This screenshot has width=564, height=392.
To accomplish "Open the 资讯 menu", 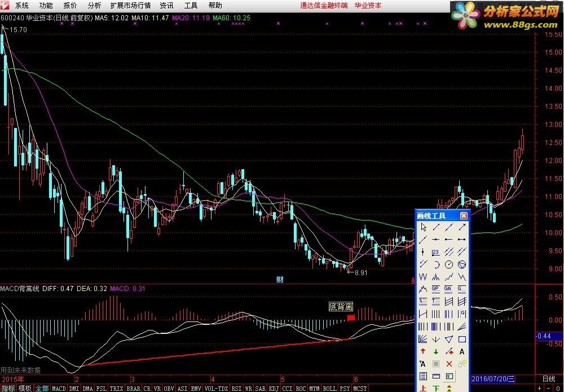I will [x=166, y=6].
